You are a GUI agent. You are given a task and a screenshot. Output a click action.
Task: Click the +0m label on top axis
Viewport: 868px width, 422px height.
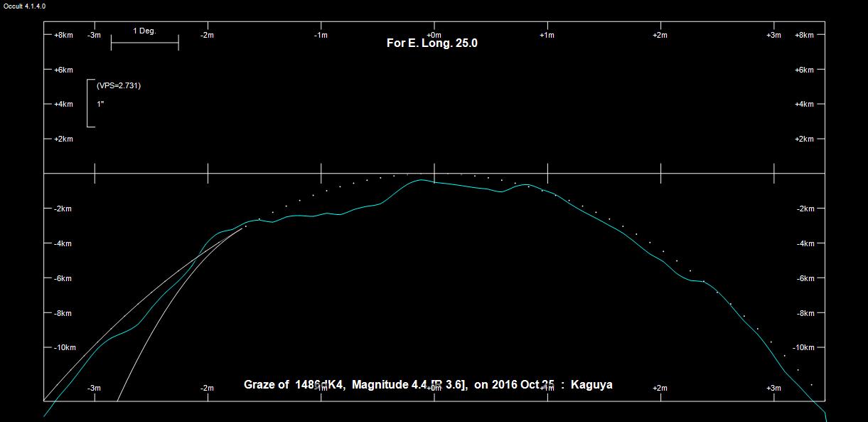click(434, 35)
